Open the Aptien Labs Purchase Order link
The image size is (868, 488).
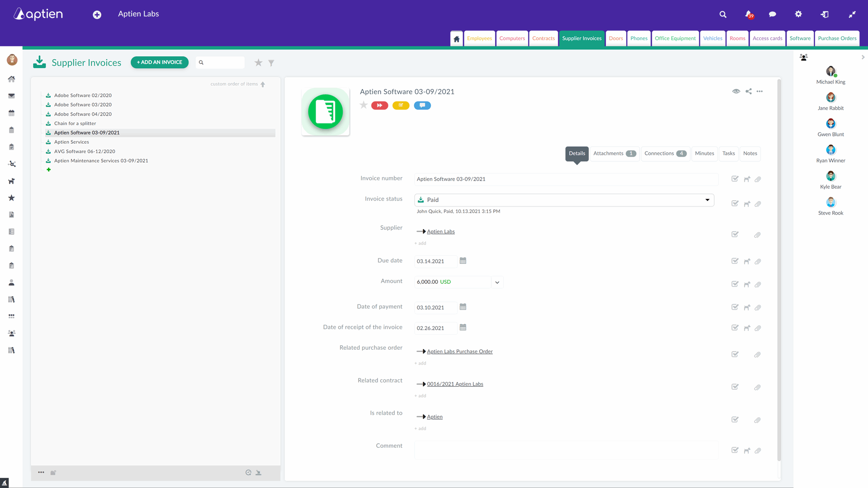point(460,352)
